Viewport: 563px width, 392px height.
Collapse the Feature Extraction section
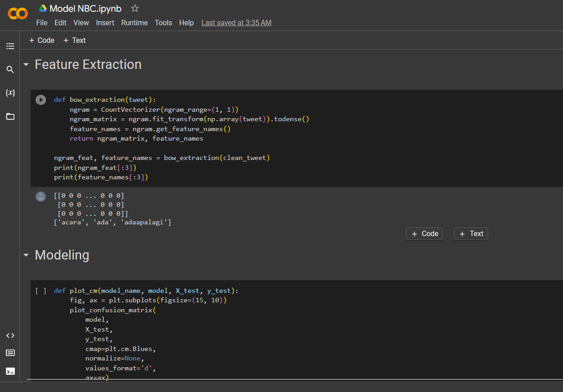[x=26, y=65]
